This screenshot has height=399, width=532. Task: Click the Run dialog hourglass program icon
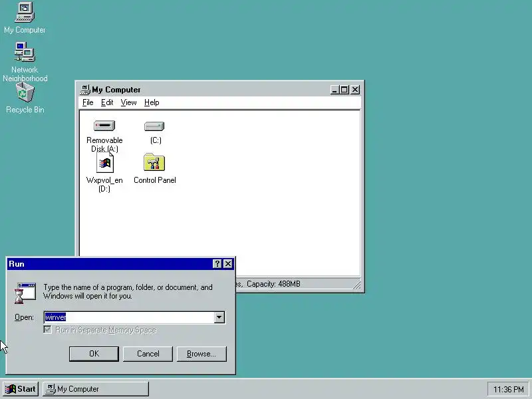(x=25, y=293)
